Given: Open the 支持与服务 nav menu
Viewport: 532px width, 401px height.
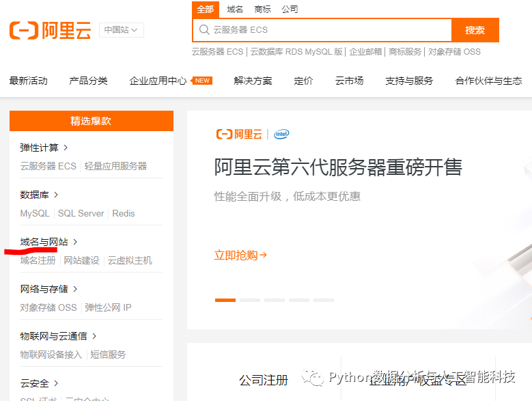Looking at the screenshot, I should tap(409, 81).
